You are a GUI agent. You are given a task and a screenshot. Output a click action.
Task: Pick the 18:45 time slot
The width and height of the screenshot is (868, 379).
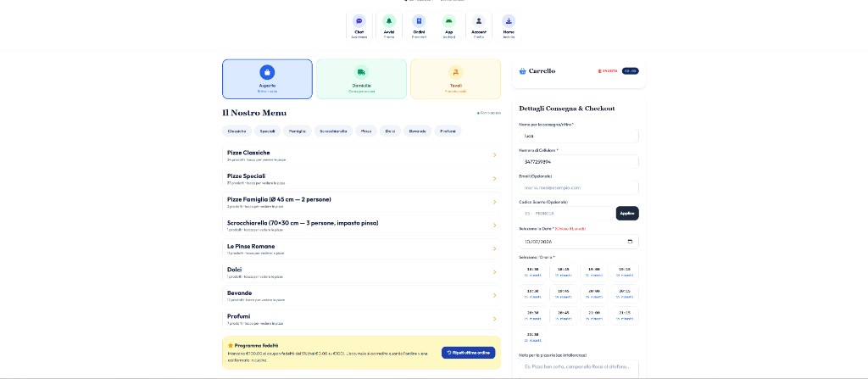tap(564, 271)
